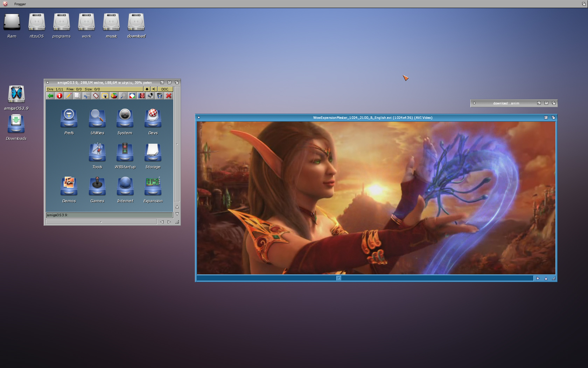Click the green back arrow in amigaOS3.9 toolbar
Viewport: 588px width, 368px height.
[50, 96]
